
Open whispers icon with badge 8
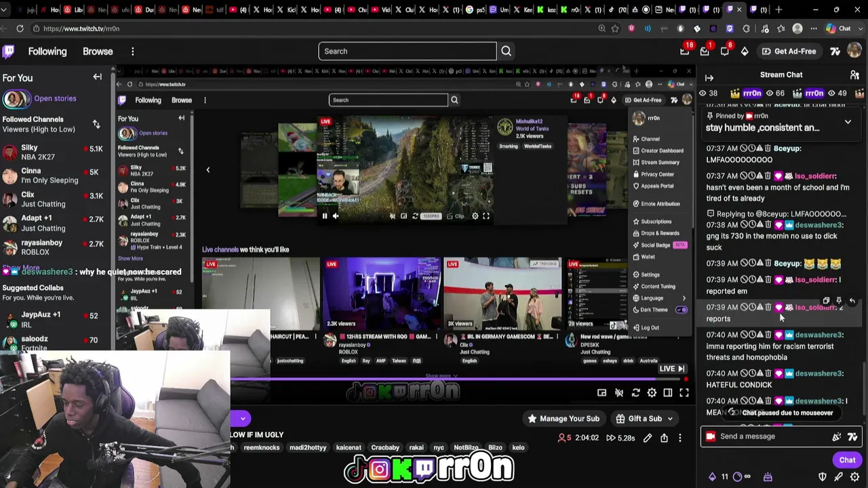[x=725, y=52]
